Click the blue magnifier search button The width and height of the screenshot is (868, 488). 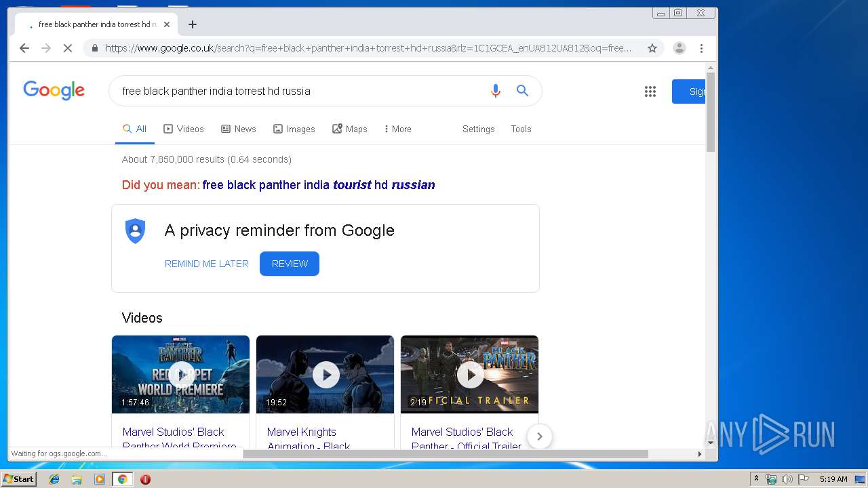(x=522, y=91)
